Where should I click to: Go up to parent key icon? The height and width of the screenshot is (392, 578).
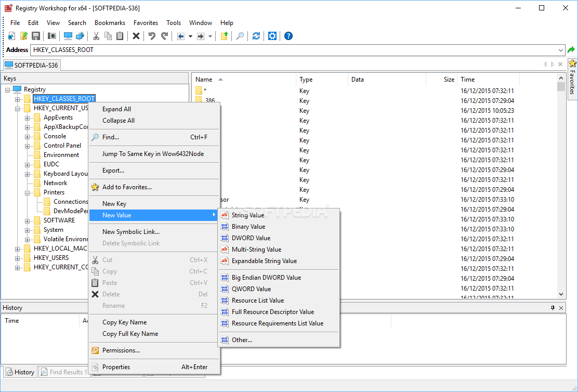[x=224, y=36]
